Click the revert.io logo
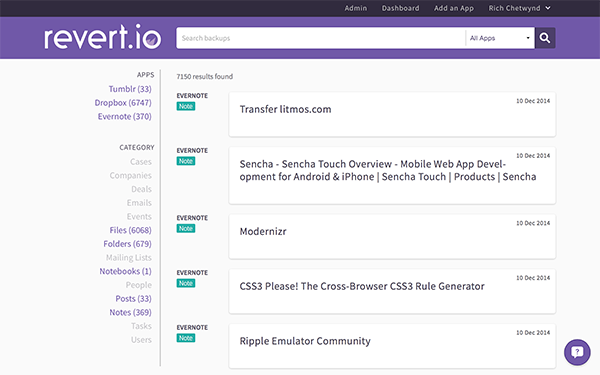Image resolution: width=600 pixels, height=375 pixels. pyautogui.click(x=103, y=37)
